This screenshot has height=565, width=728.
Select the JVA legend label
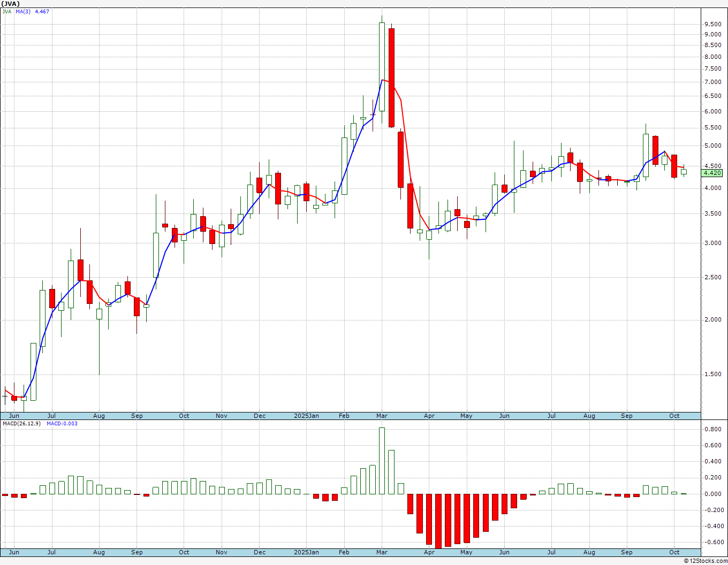[x=7, y=11]
